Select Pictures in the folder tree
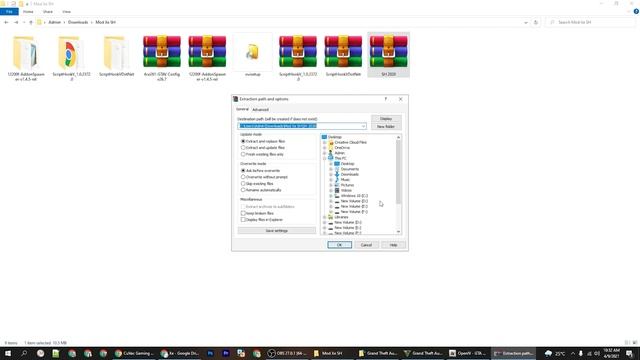 (347, 185)
